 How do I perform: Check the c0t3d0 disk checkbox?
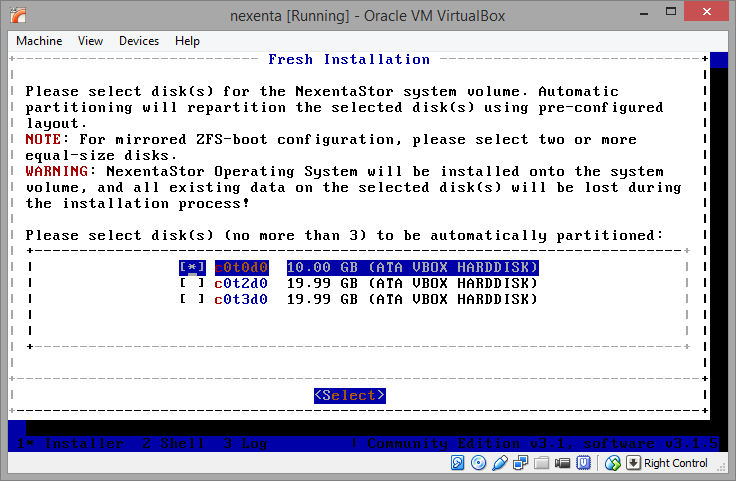pyautogui.click(x=192, y=299)
